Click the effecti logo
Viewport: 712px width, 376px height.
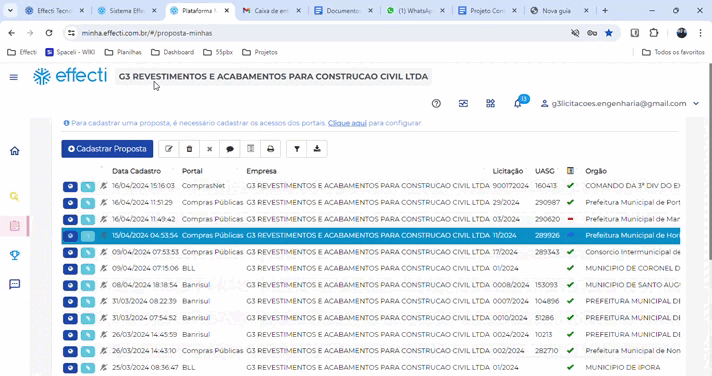pyautogui.click(x=70, y=76)
